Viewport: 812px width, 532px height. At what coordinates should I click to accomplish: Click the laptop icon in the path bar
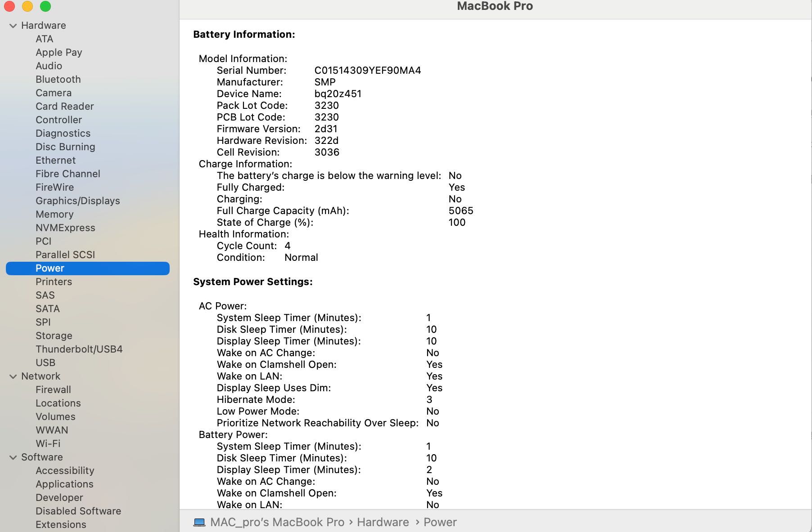(x=199, y=522)
